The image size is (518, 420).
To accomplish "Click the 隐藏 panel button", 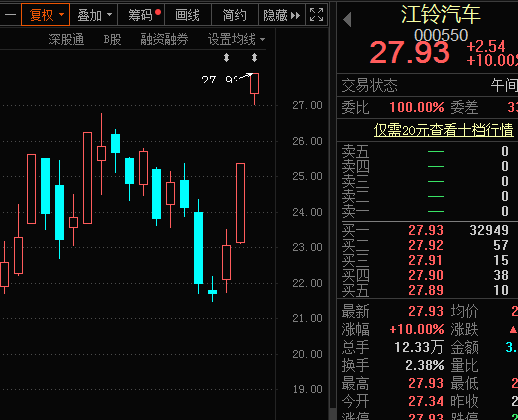I will pos(282,15).
